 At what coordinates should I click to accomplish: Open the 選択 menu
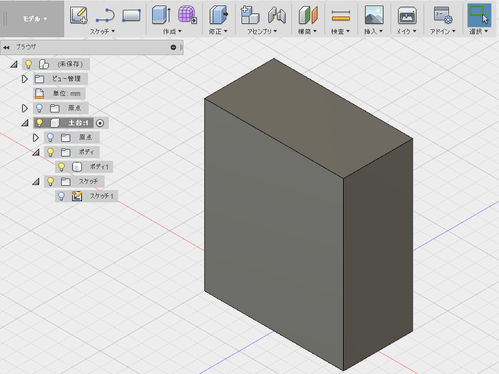479,31
